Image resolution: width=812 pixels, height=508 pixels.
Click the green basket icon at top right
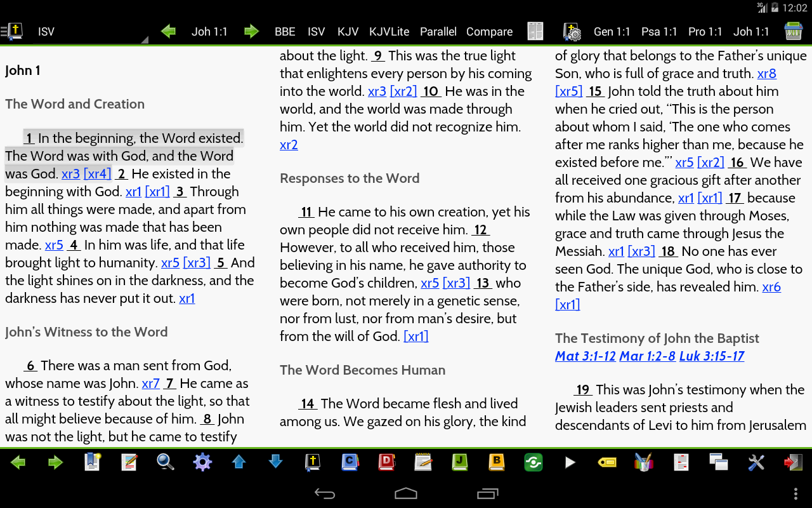(x=793, y=31)
